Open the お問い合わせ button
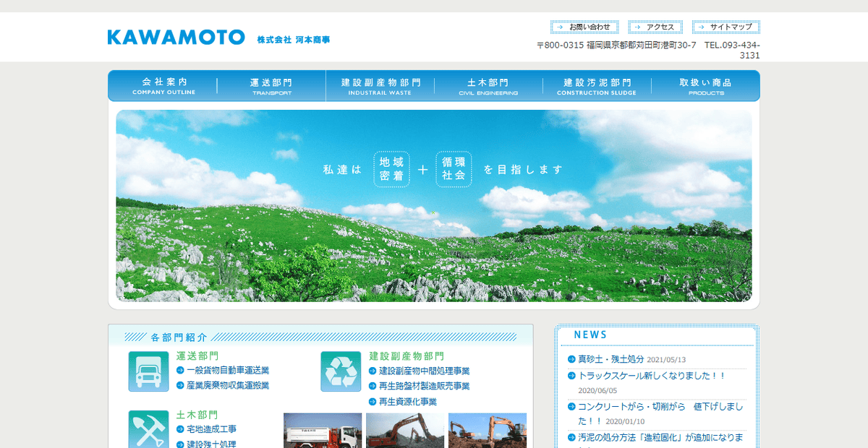The height and width of the screenshot is (448, 868). pyautogui.click(x=584, y=26)
